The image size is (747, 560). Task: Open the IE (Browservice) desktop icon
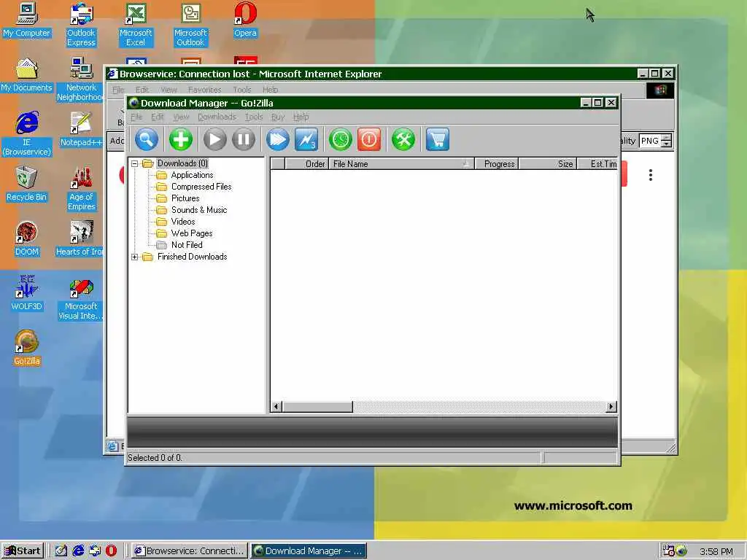27,134
